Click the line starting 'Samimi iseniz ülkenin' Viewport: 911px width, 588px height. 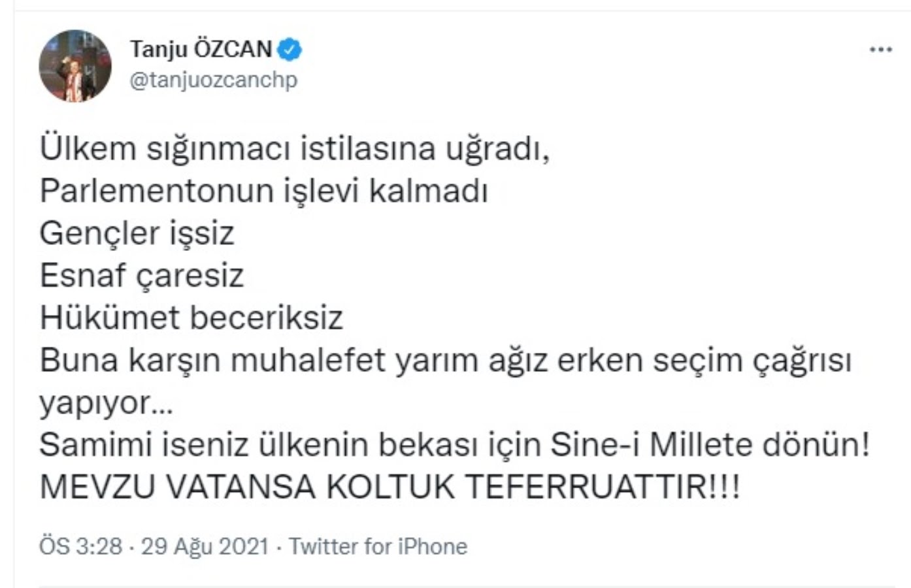coord(455,445)
